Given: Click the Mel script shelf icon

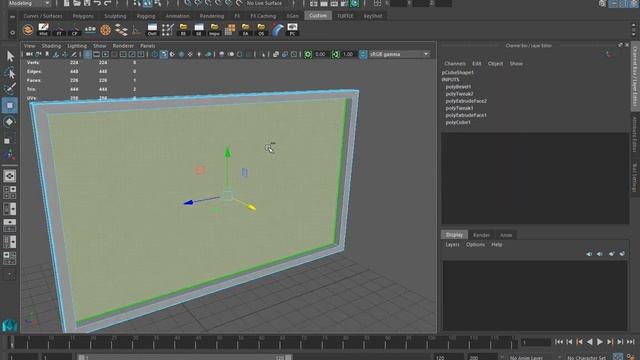Looking at the screenshot, I should coord(43,30).
